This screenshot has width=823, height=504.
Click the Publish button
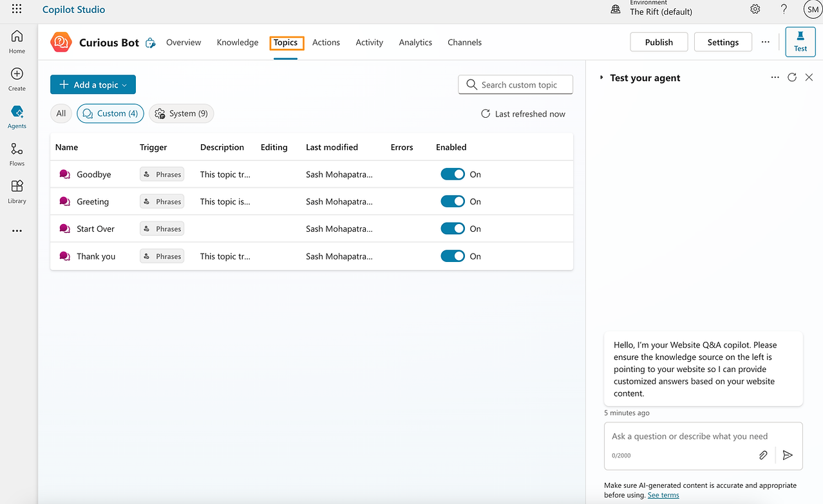coord(659,42)
